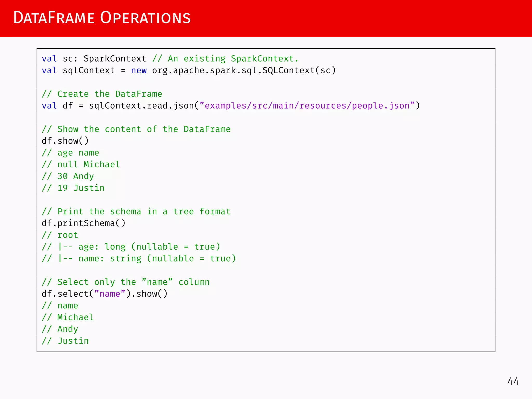Screen dimensions: 532x399
Task: Click the comment '// Justin' in the select output
Action: tap(65, 341)
